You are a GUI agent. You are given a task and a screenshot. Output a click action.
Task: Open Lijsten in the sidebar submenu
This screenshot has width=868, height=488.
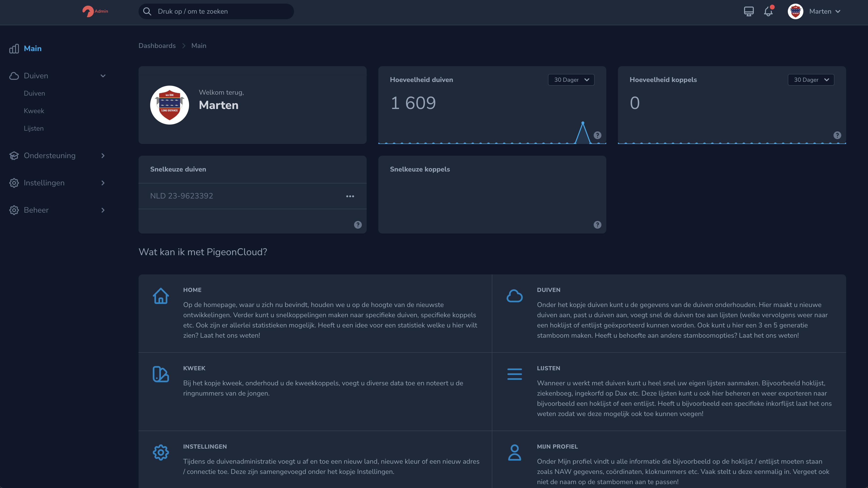(34, 128)
